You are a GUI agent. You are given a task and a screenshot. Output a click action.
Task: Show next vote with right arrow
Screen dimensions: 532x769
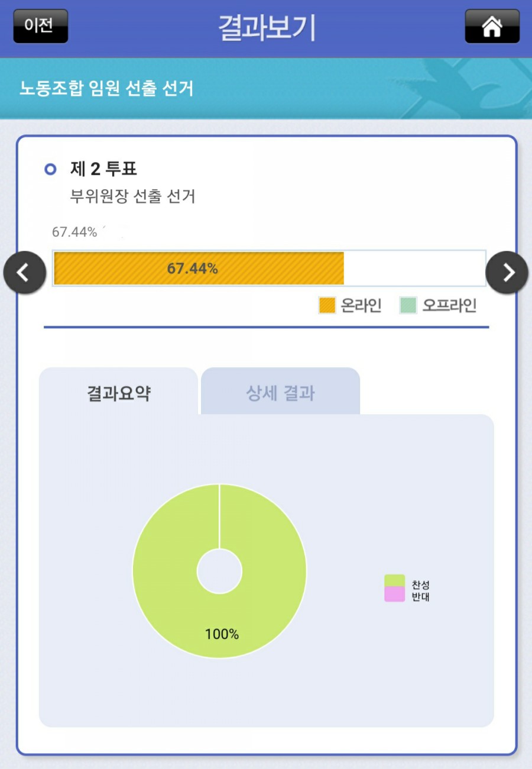point(507,273)
